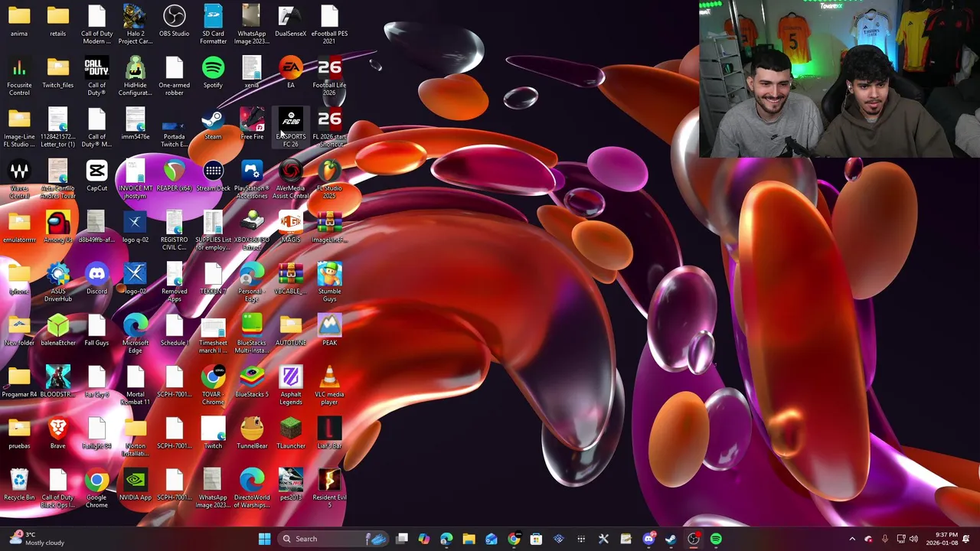The width and height of the screenshot is (980, 551).
Task: Select the Asphalt Legends icon
Action: [x=291, y=386]
